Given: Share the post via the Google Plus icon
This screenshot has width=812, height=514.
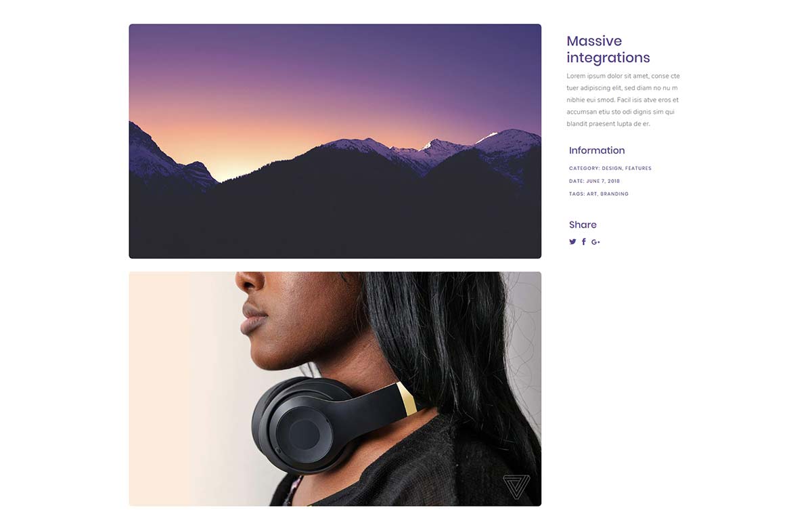Looking at the screenshot, I should point(595,242).
